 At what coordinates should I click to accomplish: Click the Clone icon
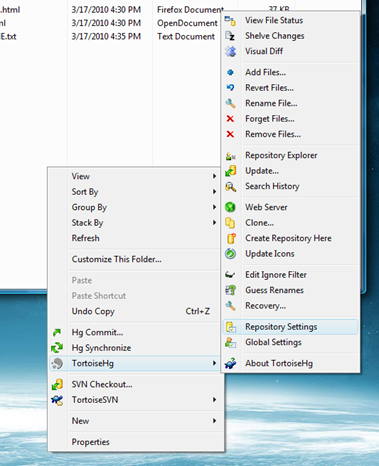[x=230, y=223]
